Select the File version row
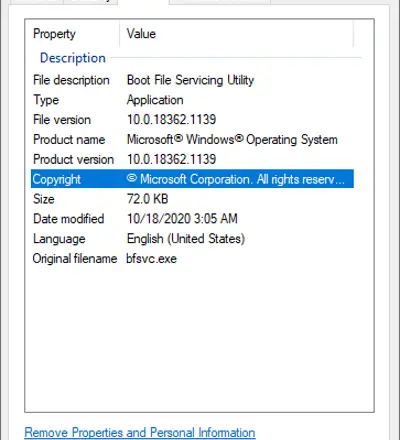Image resolution: width=400 pixels, height=440 pixels. coord(192,119)
